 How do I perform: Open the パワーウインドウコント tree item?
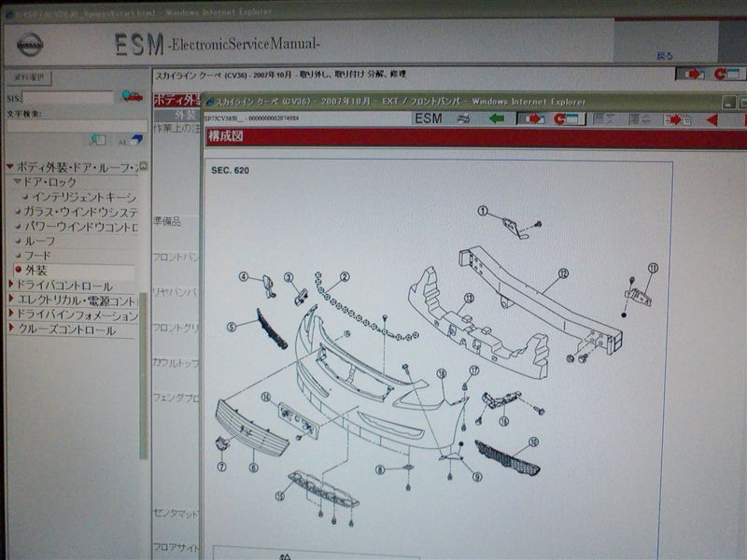point(81,226)
